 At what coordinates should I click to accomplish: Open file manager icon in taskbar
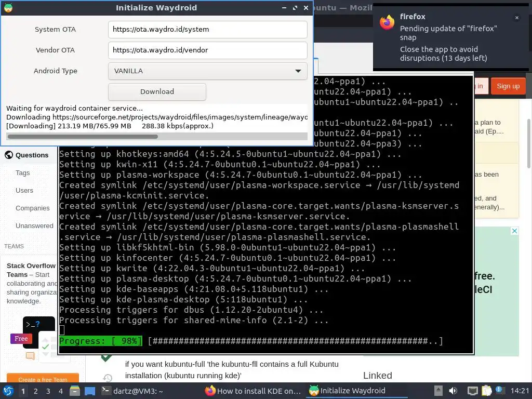75,391
